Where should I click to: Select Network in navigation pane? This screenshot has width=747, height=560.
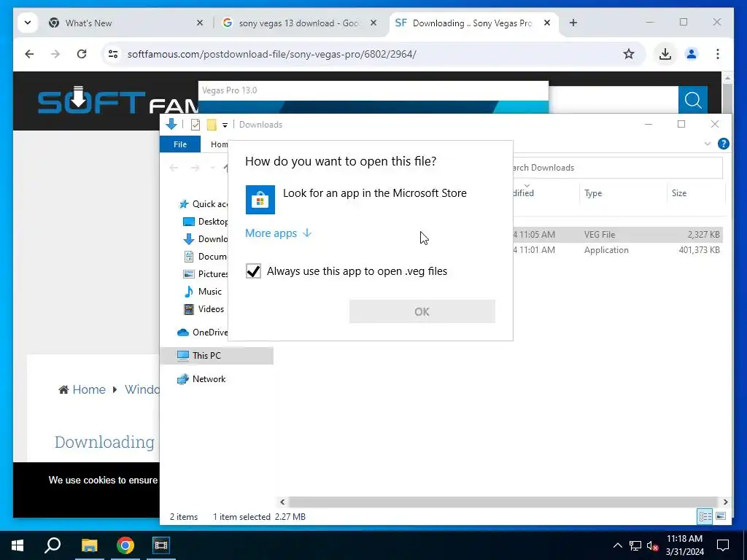(201, 379)
